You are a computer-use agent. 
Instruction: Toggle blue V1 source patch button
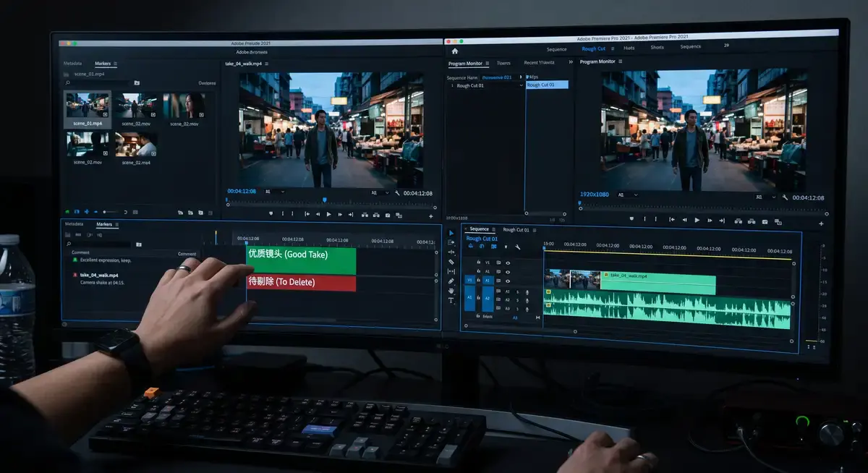pyautogui.click(x=469, y=280)
